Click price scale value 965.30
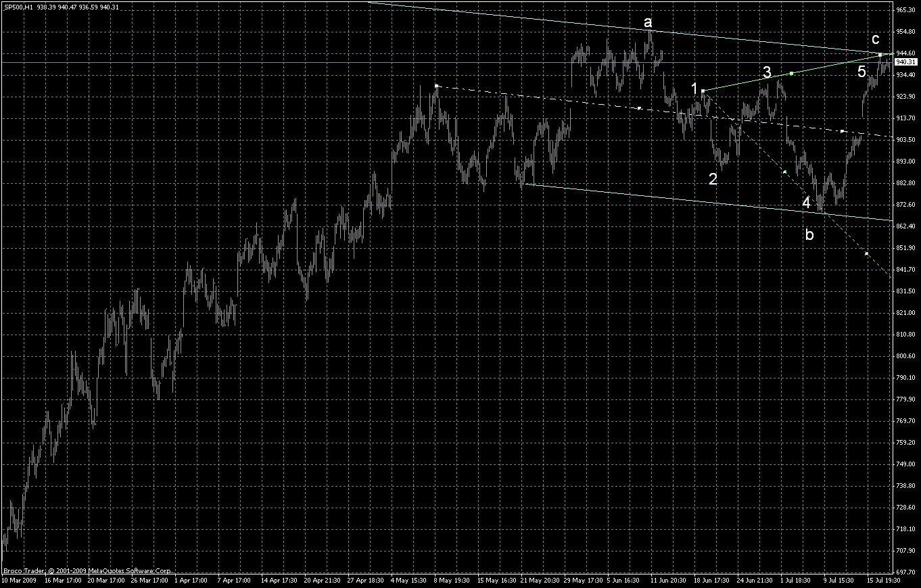This screenshot has width=921, height=588. pos(905,10)
